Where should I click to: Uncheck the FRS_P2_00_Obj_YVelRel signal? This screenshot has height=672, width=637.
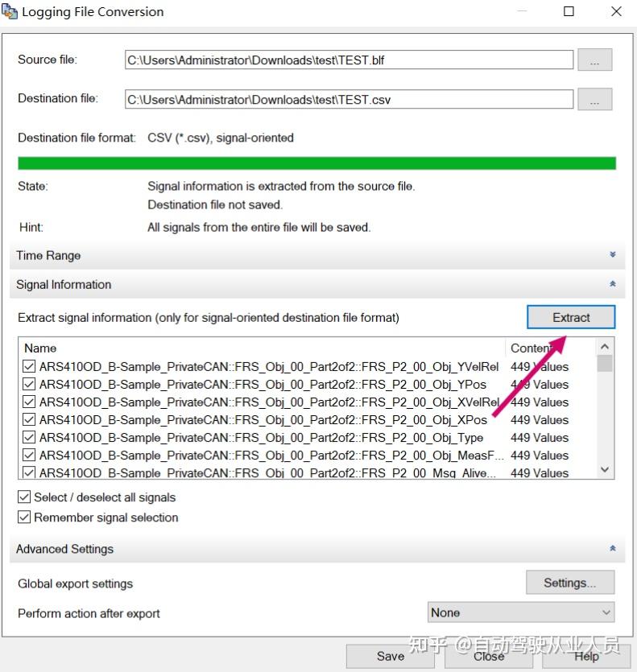(x=29, y=366)
